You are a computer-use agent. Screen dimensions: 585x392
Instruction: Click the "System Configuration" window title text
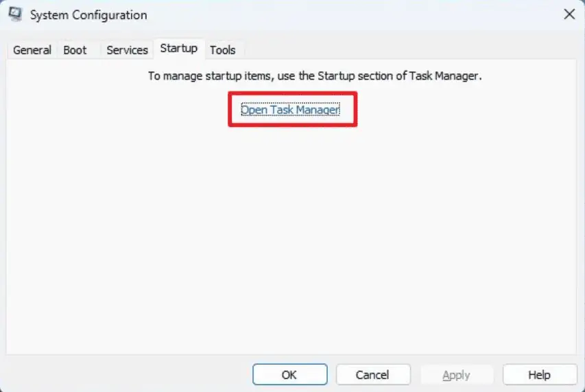pos(88,14)
